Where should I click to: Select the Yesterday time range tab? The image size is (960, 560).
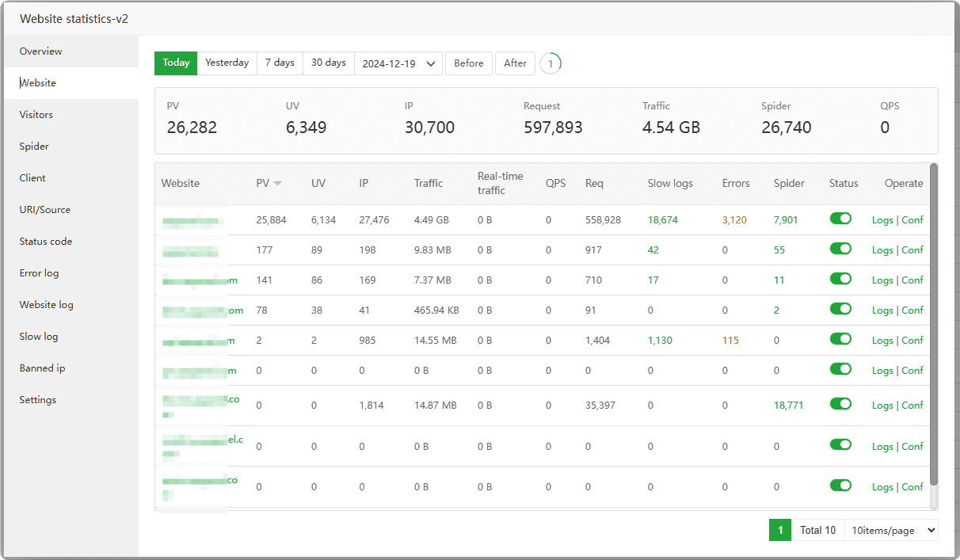(227, 63)
